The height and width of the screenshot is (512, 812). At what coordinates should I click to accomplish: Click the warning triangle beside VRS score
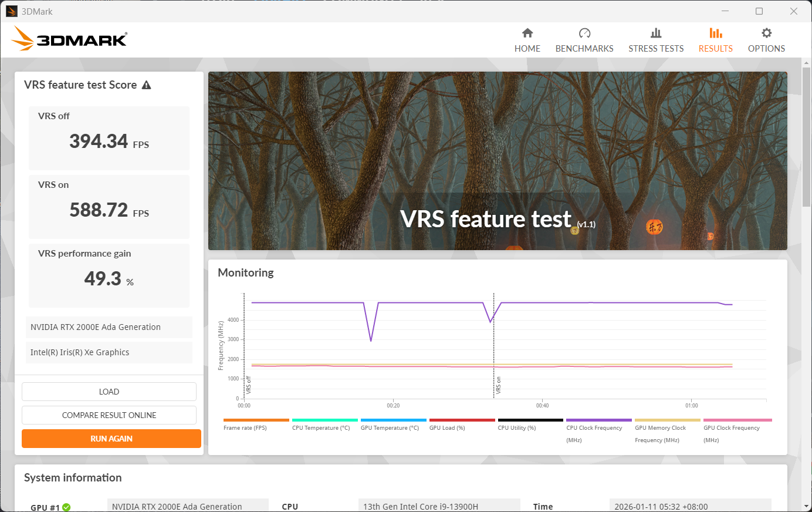pos(147,85)
